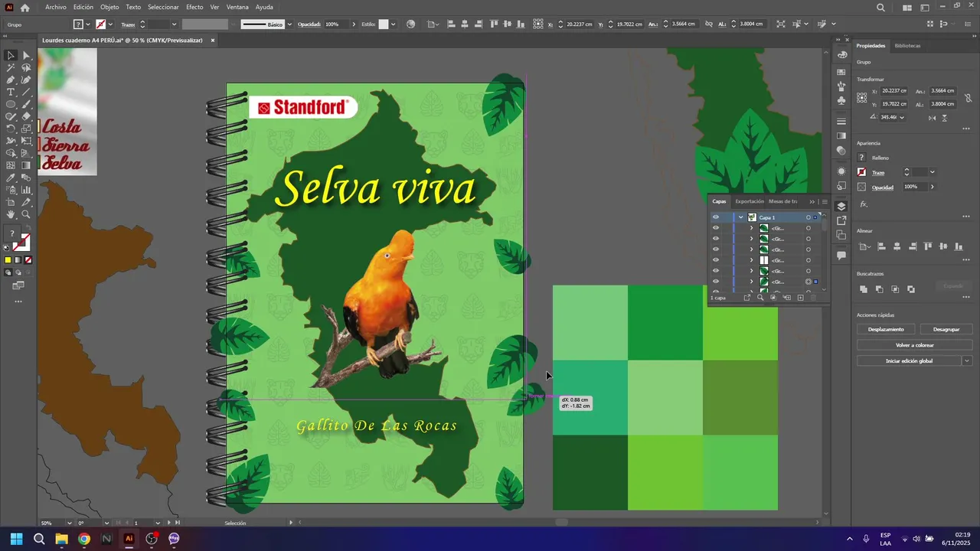Select the Curvature tool

[x=26, y=80]
